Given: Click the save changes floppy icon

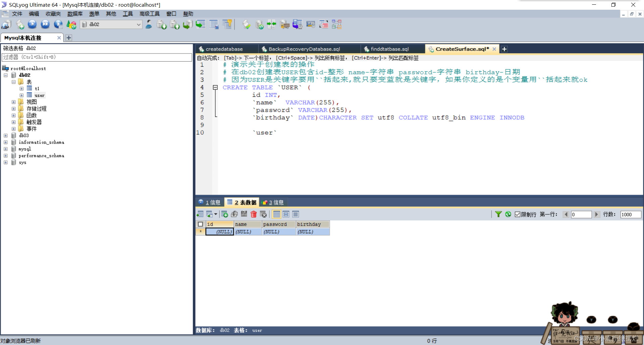Looking at the screenshot, I should pos(244,214).
